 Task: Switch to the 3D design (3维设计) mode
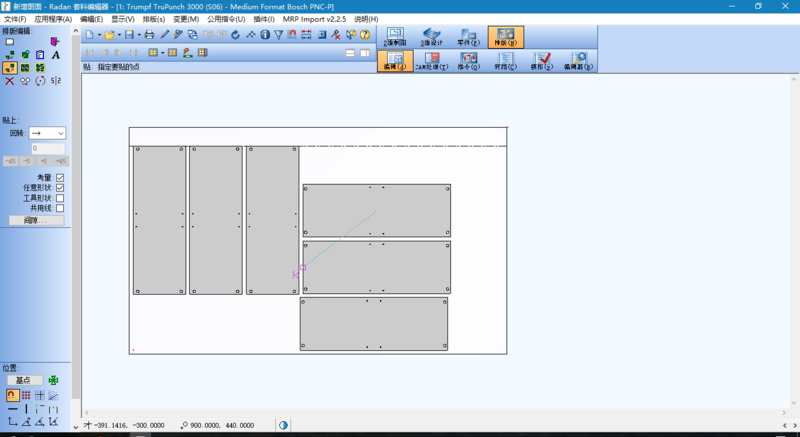coord(431,37)
